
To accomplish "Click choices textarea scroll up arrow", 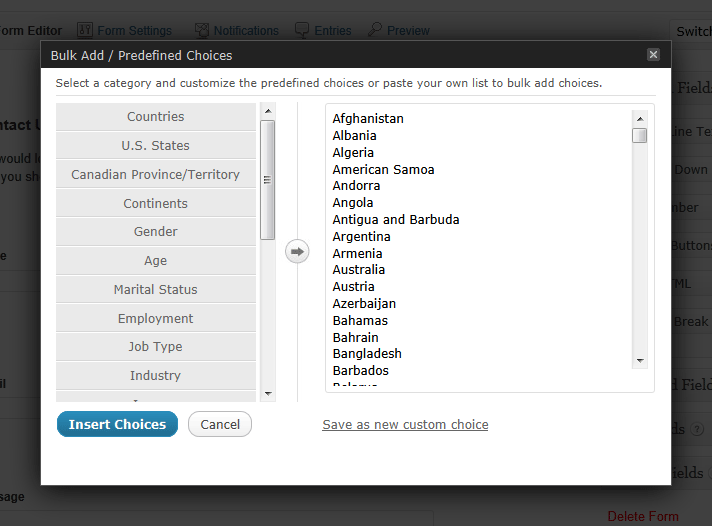I will 640,119.
